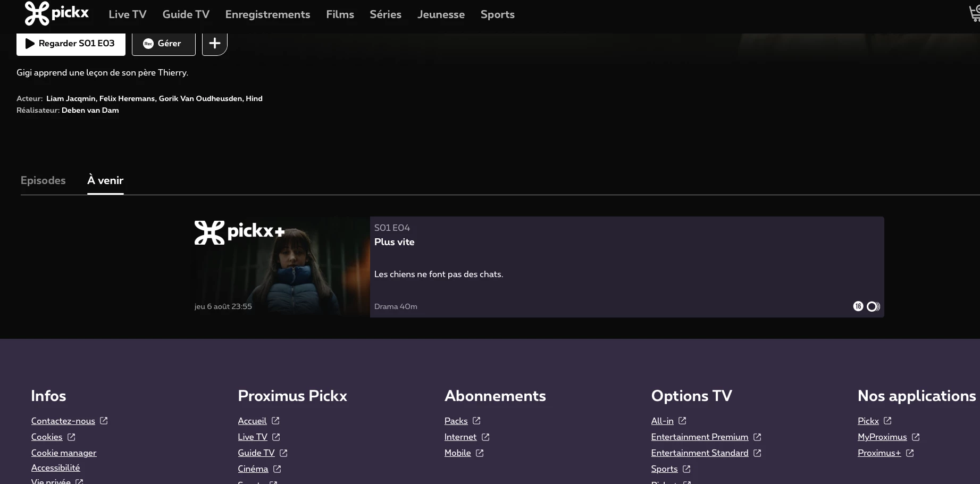Click the Drama 40m genre label
980x484 pixels.
396,306
